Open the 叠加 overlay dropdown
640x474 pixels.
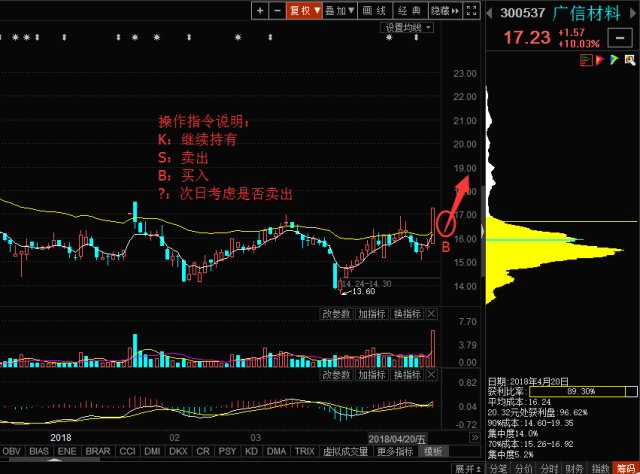(340, 10)
